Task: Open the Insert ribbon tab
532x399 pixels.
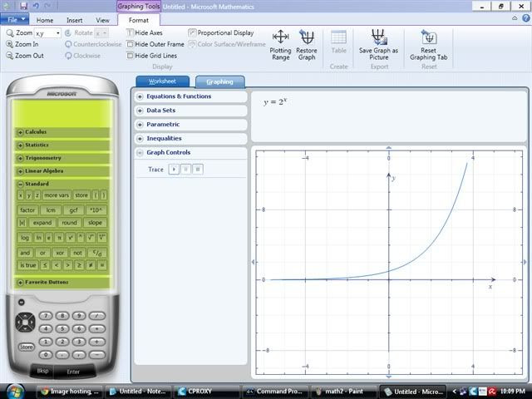Action: [74, 20]
